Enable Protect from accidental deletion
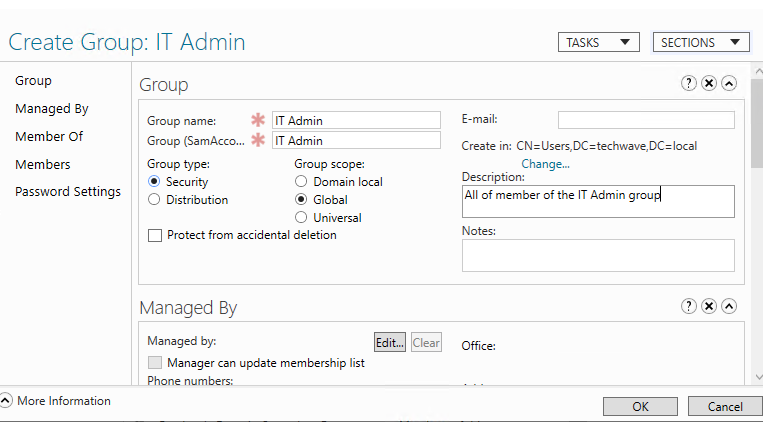This screenshot has height=422, width=763. point(155,236)
